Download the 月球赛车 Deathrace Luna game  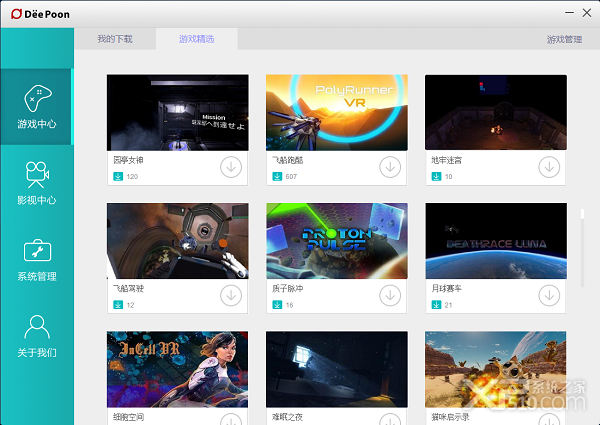[549, 295]
